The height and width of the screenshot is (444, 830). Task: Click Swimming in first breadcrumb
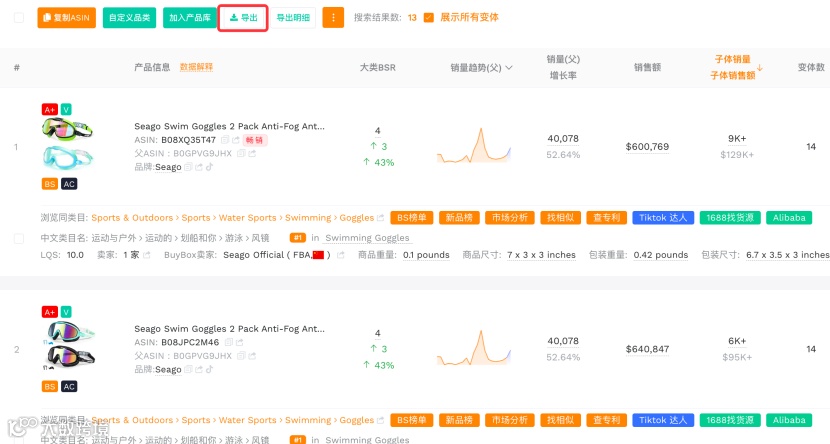pyautogui.click(x=308, y=218)
